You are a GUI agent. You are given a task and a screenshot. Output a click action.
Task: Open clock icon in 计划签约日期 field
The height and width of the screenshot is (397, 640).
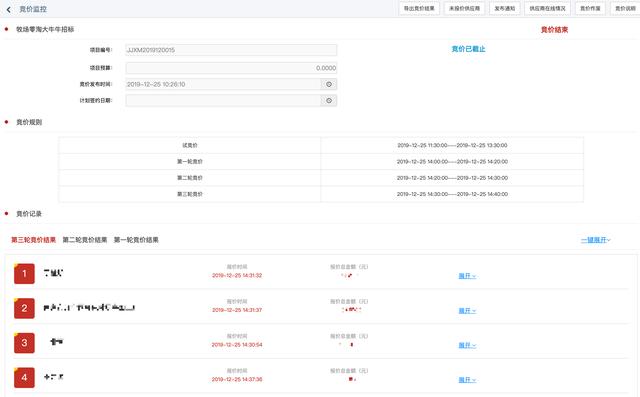click(329, 100)
